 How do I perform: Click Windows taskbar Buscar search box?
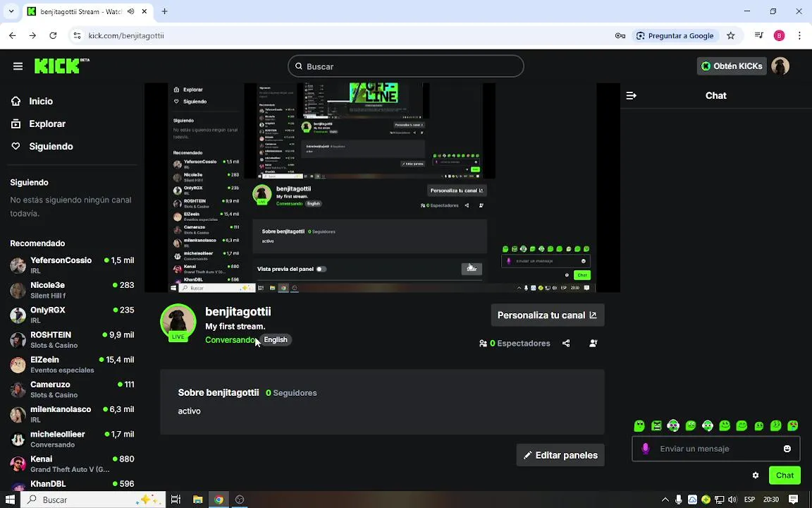pyautogui.click(x=93, y=500)
